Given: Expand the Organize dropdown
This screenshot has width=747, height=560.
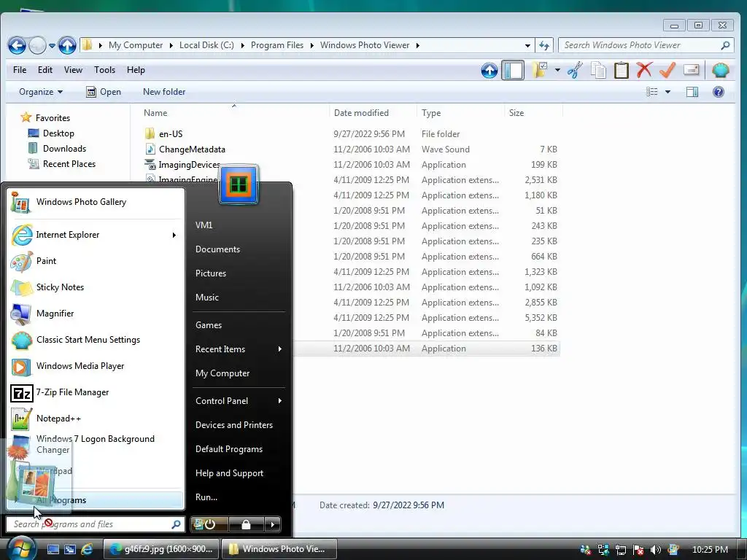Looking at the screenshot, I should coord(41,92).
